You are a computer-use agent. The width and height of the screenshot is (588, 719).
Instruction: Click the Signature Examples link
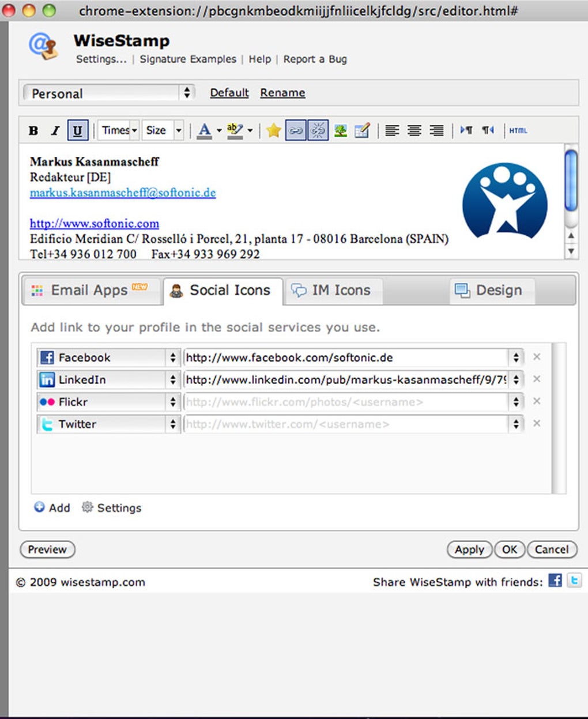click(188, 59)
